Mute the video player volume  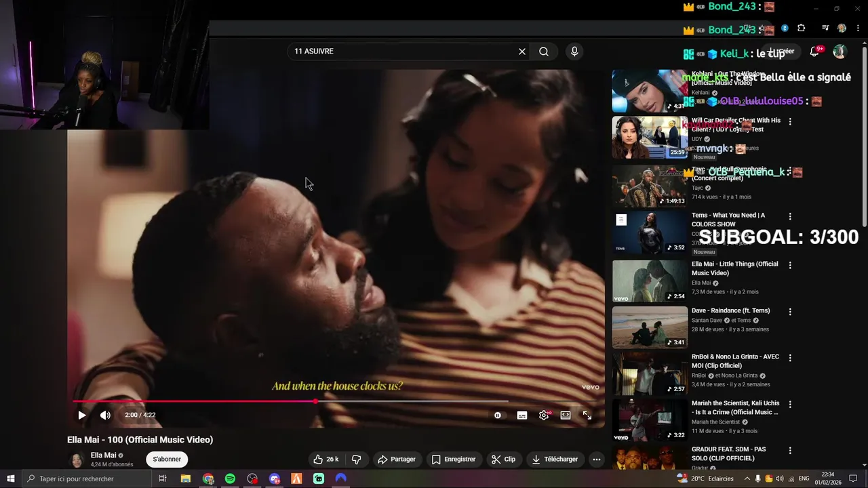pos(105,415)
